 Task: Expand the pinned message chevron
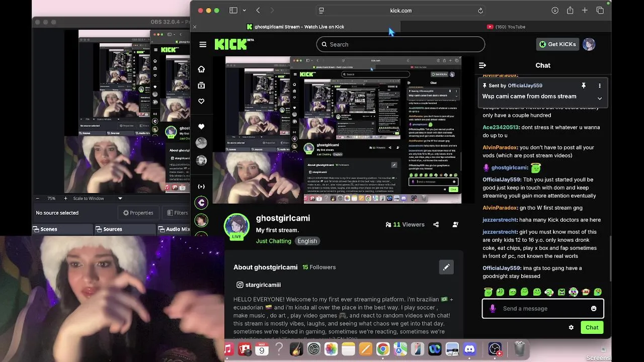coord(599,99)
